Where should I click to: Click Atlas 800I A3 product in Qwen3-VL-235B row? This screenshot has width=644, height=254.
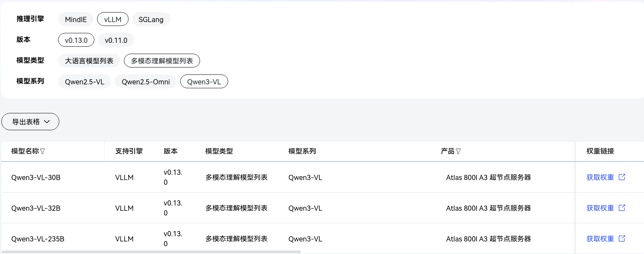tap(489, 239)
